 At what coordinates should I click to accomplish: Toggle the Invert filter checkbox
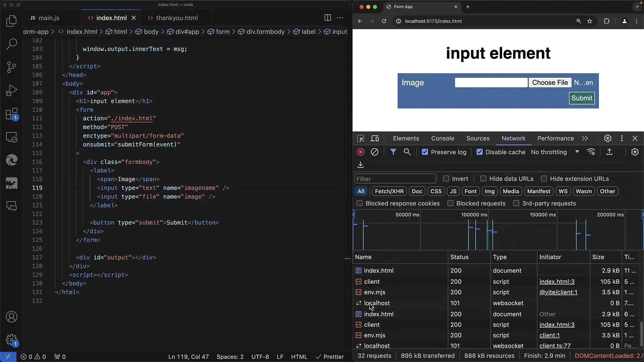coord(446,179)
